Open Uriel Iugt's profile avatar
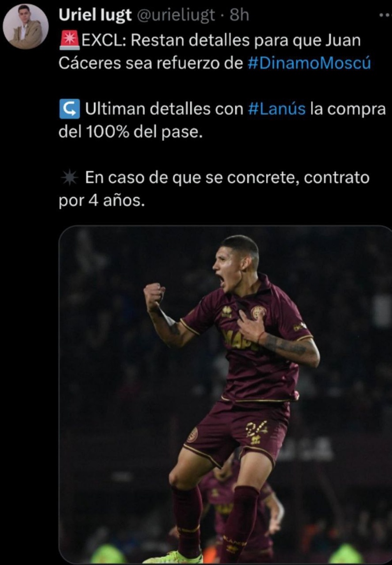 (x=25, y=26)
